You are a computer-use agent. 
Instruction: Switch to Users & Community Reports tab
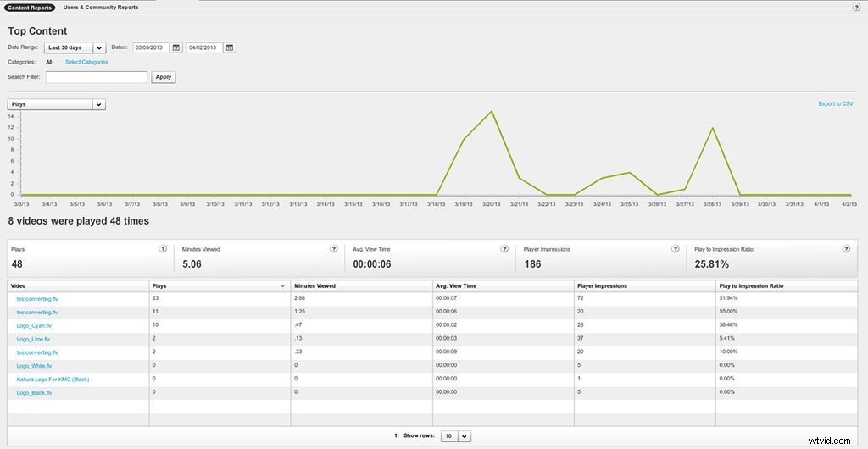101,7
